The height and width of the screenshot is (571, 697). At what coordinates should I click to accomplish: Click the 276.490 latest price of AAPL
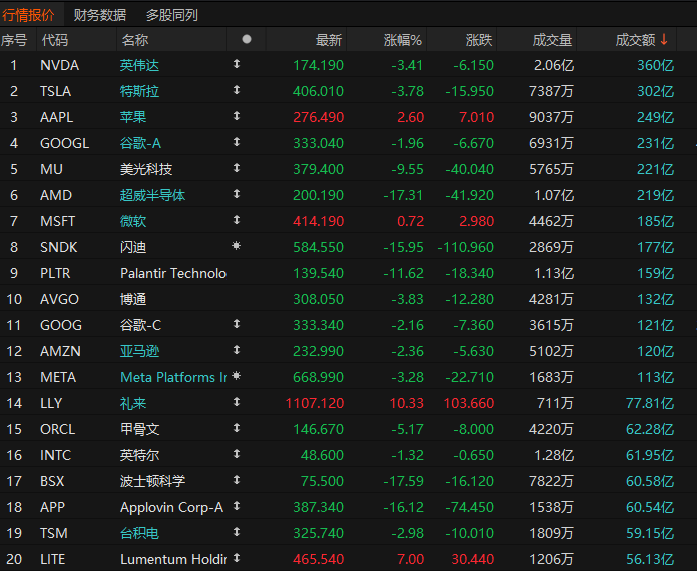click(319, 117)
